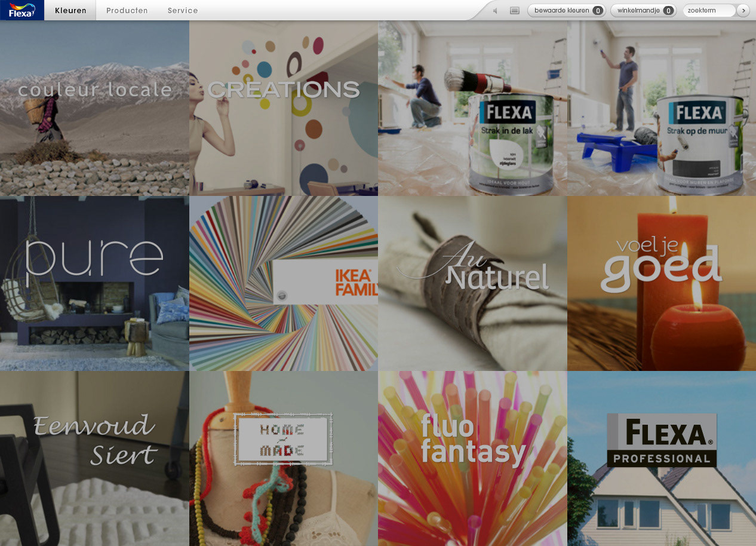Open the Creations collection tile
The height and width of the screenshot is (546, 756).
(284, 108)
